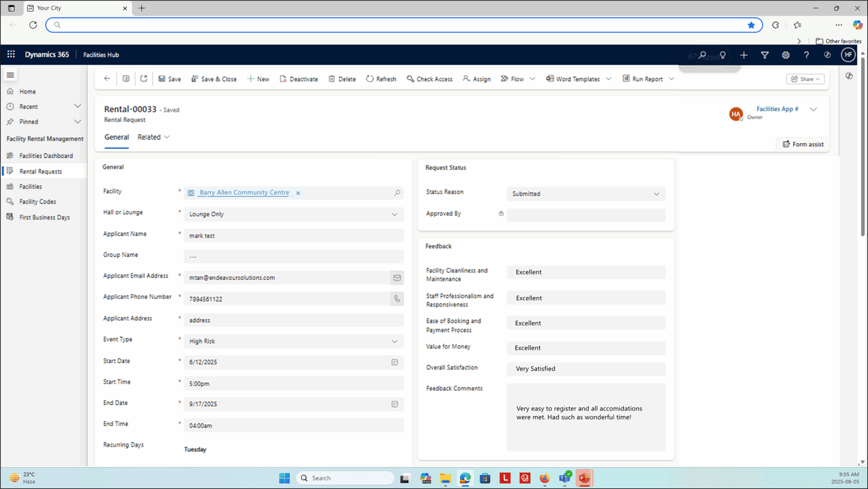Open the Related tab

point(153,137)
